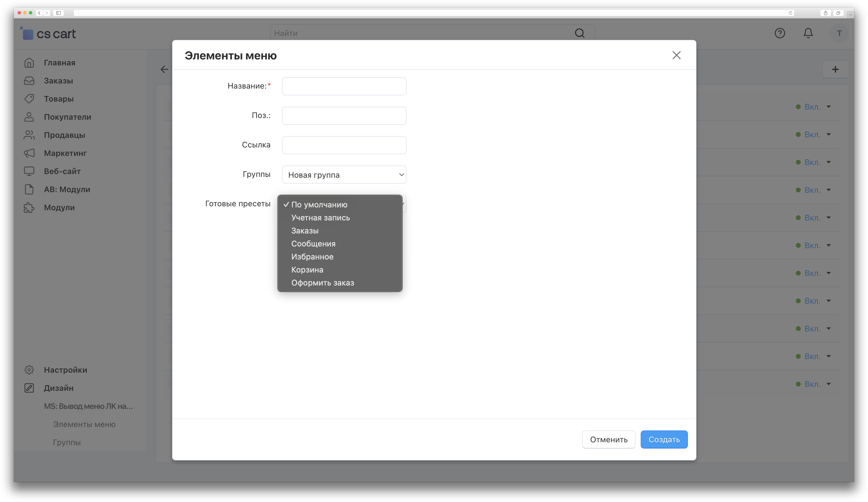Click the back arrow icon

coord(164,70)
